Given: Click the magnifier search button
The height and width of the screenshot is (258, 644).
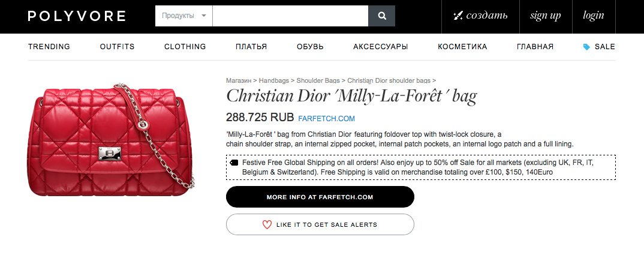Looking at the screenshot, I should point(381,16).
